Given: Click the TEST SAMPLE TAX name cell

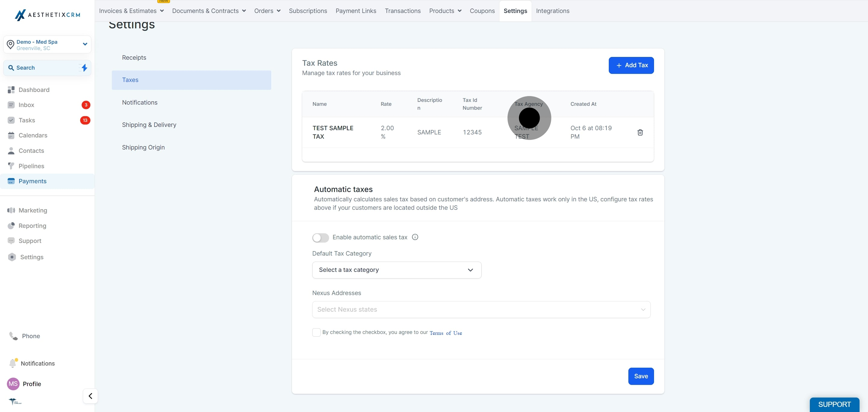Looking at the screenshot, I should point(332,132).
